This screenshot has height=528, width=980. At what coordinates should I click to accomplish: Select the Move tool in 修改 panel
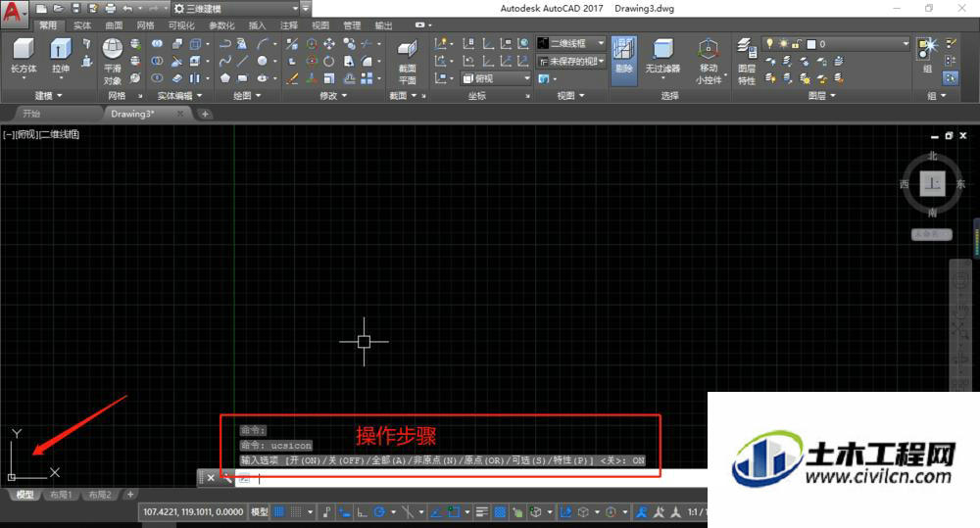pos(329,44)
